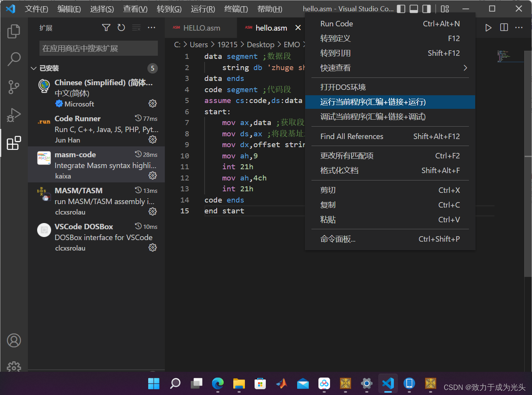Open the Source Control view
The image size is (532, 395).
pos(14,87)
